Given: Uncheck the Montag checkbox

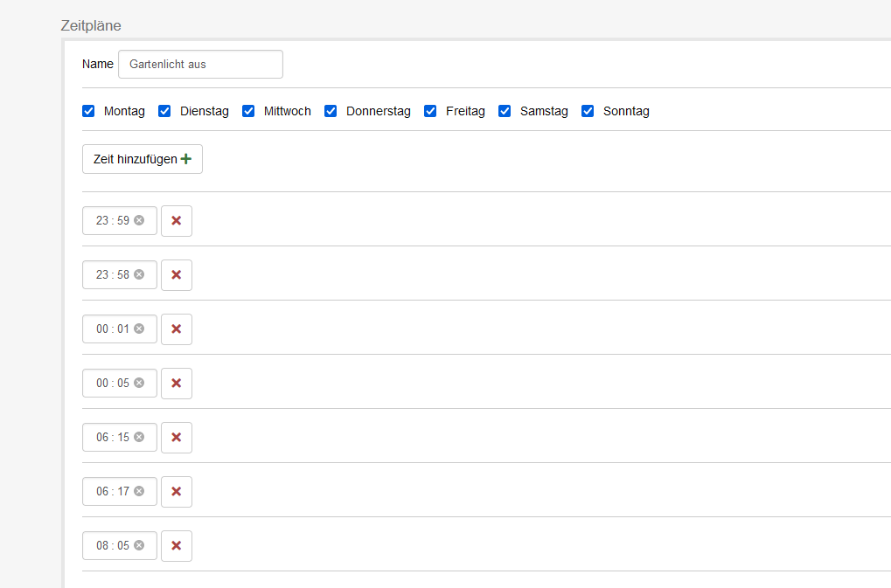Looking at the screenshot, I should pos(88,111).
